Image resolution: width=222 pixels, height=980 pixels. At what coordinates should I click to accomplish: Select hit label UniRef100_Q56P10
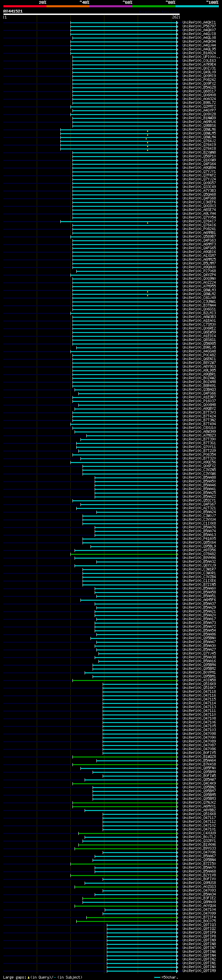tap(199, 156)
